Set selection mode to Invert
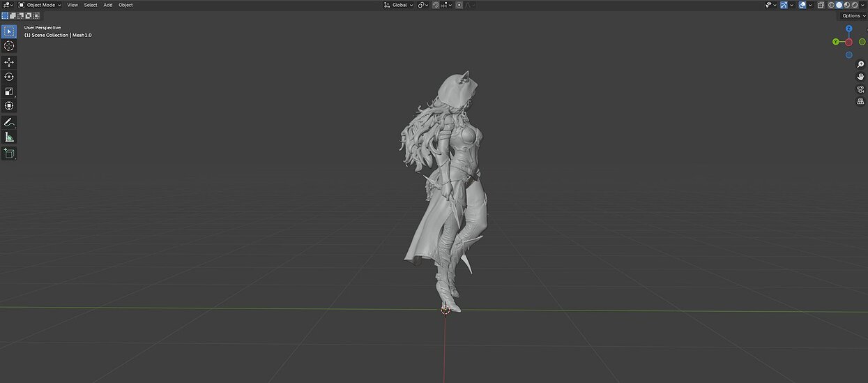The width and height of the screenshot is (868, 383). 28,15
